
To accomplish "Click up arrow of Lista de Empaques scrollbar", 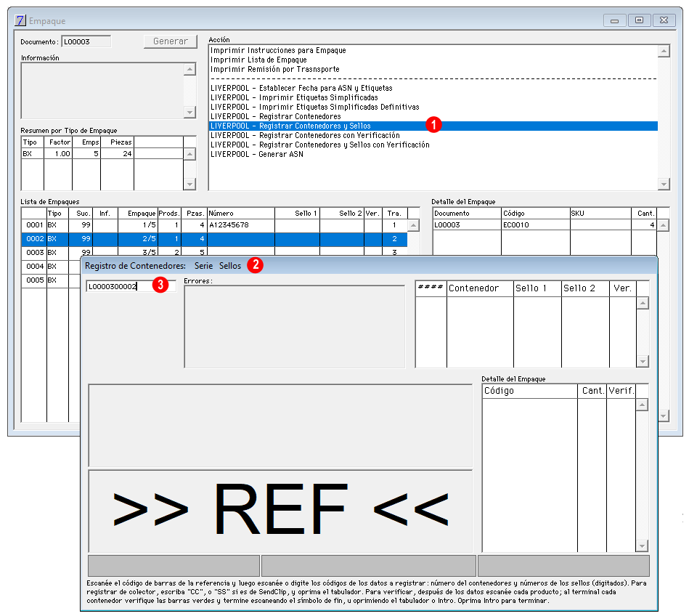I will tap(413, 225).
